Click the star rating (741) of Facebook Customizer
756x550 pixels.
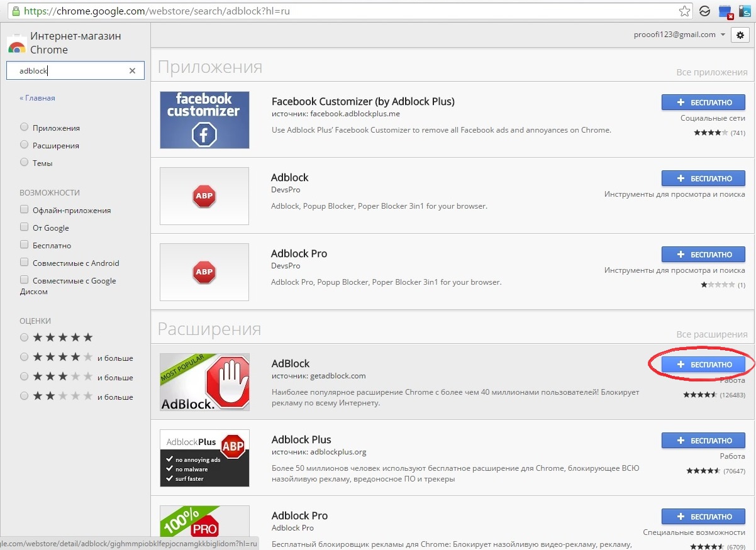[x=720, y=133]
